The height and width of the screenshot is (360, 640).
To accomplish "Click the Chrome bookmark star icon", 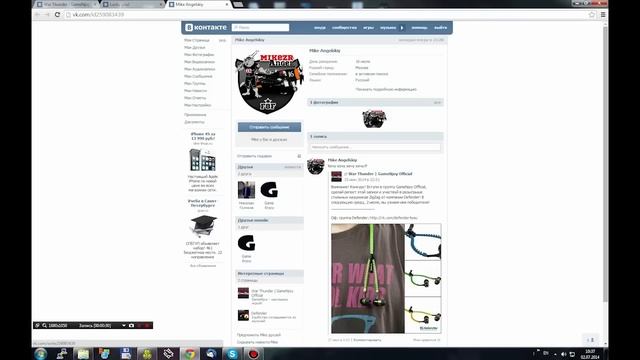I will tap(592, 15).
